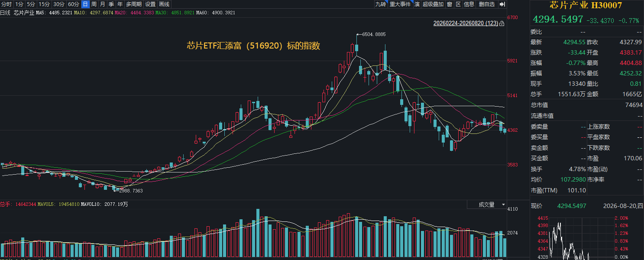Image resolution: width=644 pixels, height=260 pixels.
Task: Click the MA5 moving average value
Action: [x=54, y=13]
